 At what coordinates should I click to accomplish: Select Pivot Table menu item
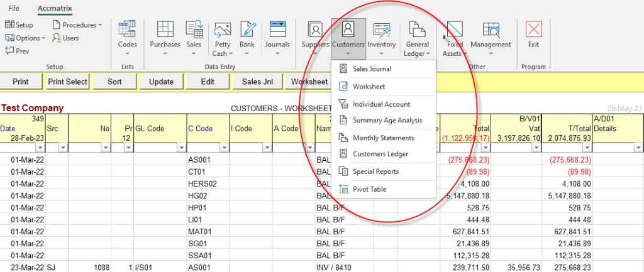tap(369, 189)
